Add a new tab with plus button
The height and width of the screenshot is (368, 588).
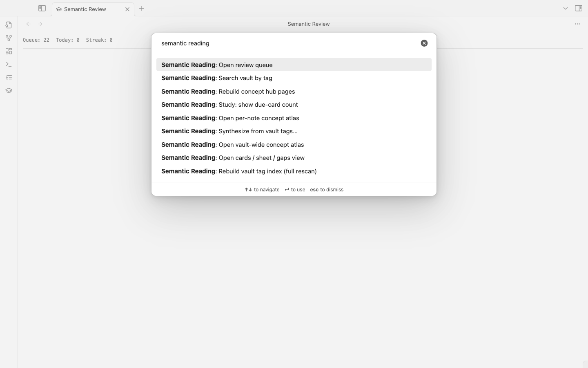click(x=142, y=8)
